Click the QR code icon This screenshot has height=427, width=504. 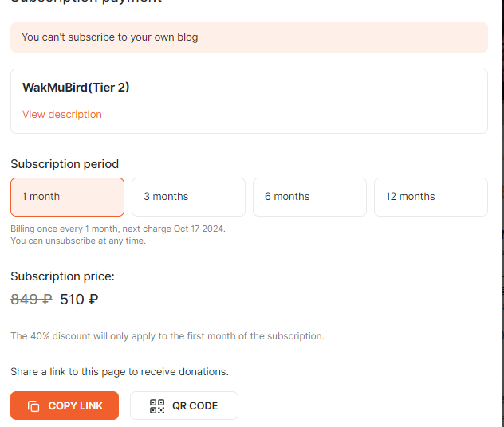(157, 406)
